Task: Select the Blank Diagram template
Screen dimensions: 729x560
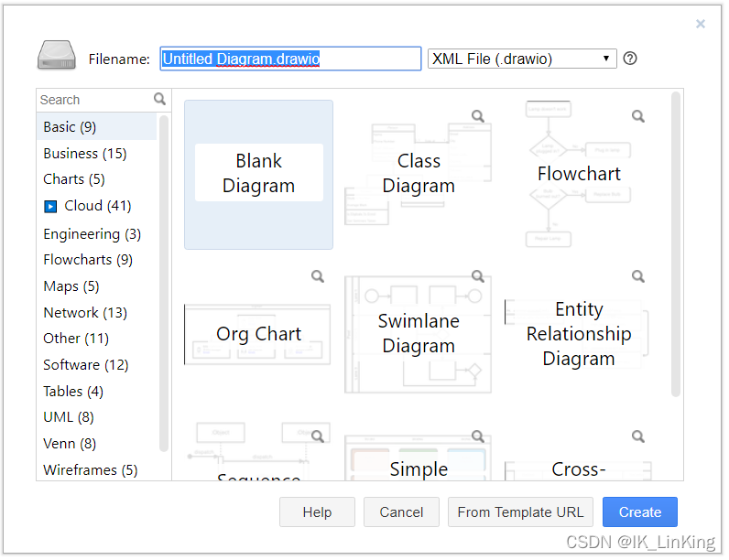Action: pos(258,175)
